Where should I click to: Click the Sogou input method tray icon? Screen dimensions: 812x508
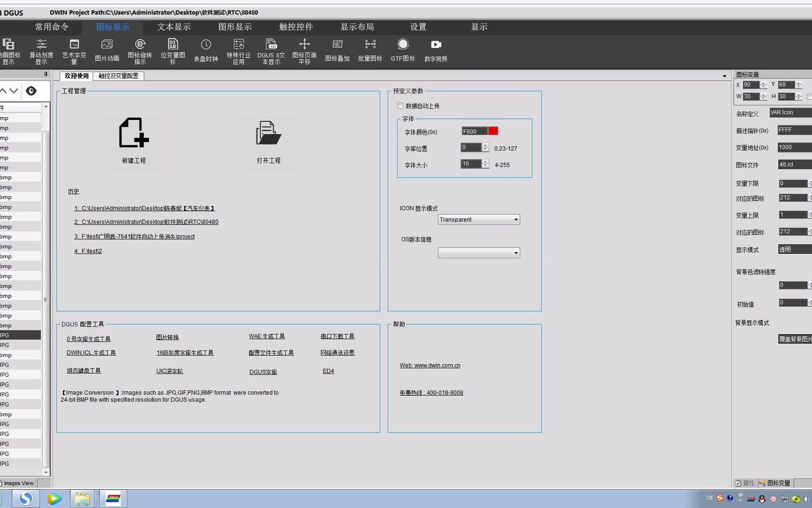pyautogui.click(x=720, y=498)
